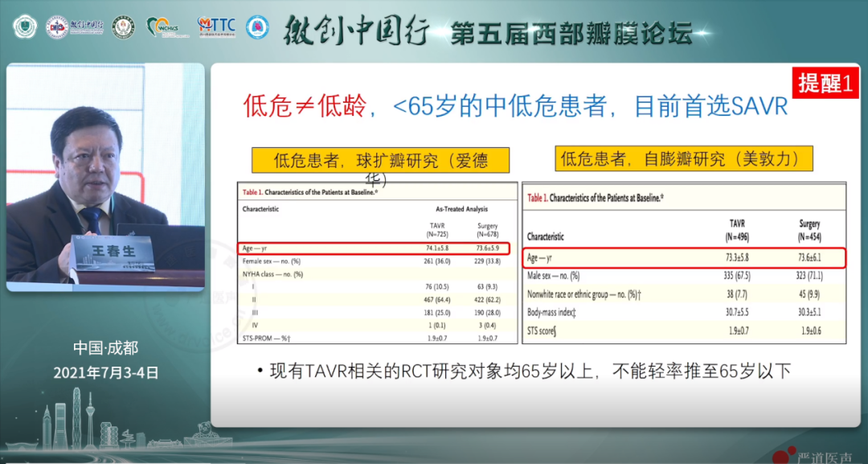Click the dark green circular badge logo
The width and height of the screenshot is (868, 464).
123,27
